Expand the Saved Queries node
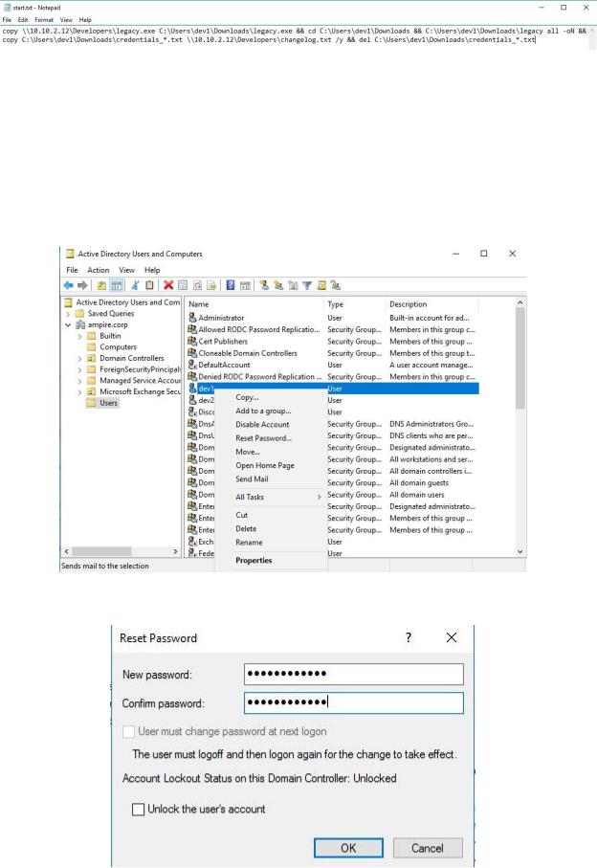 point(68,313)
